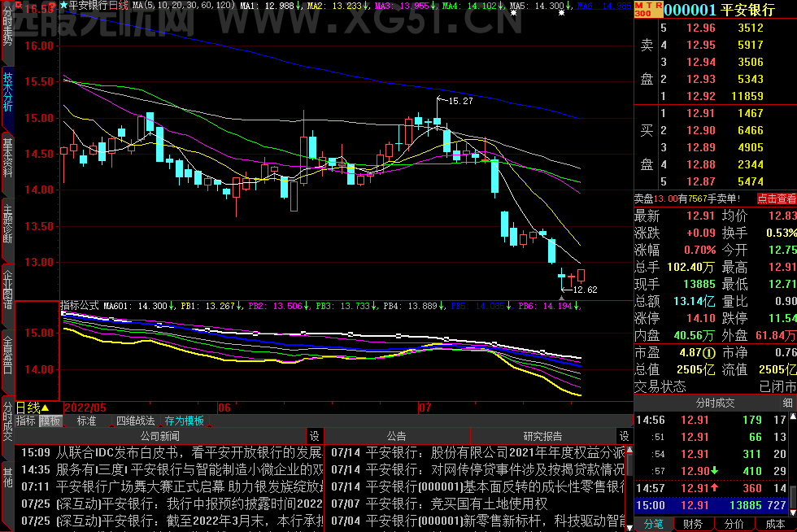
Task: Click the 2022/05 date axis label
Action: [x=85, y=408]
